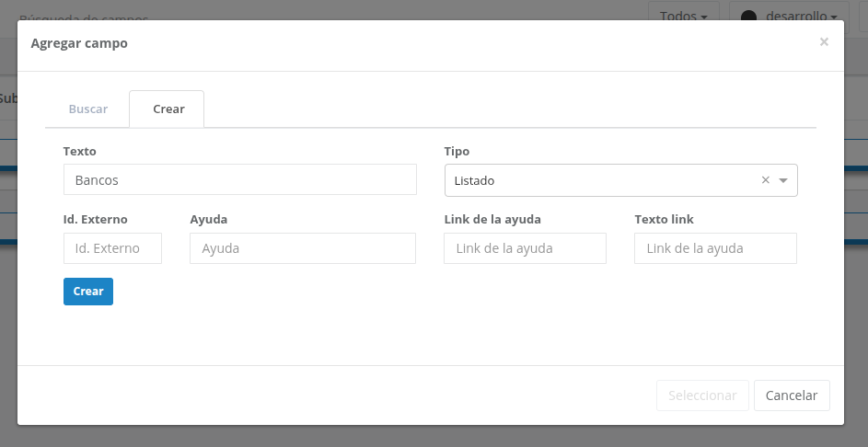Image resolution: width=868 pixels, height=447 pixels.
Task: Click the Link de la ayuda field
Action: pos(525,248)
